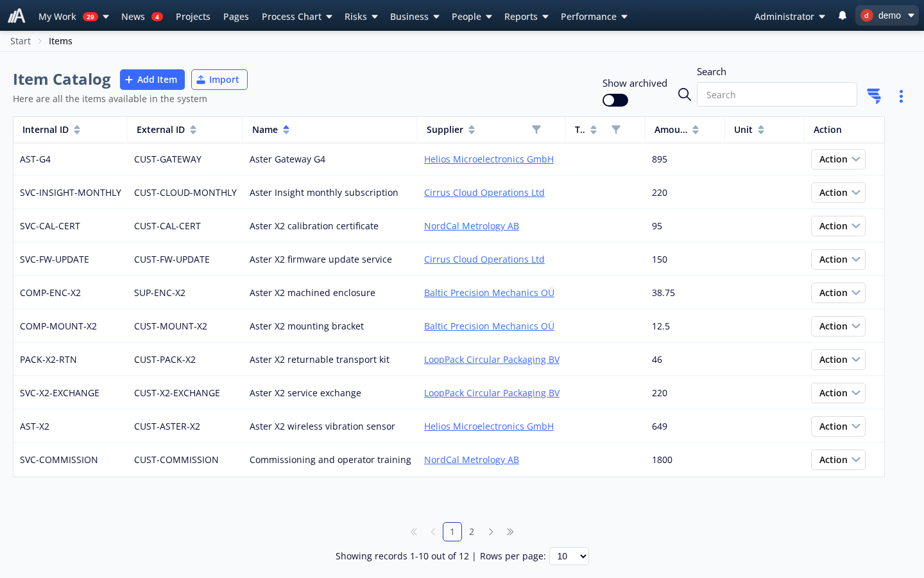Open Rows per page dropdown
924x578 pixels.
coord(569,556)
